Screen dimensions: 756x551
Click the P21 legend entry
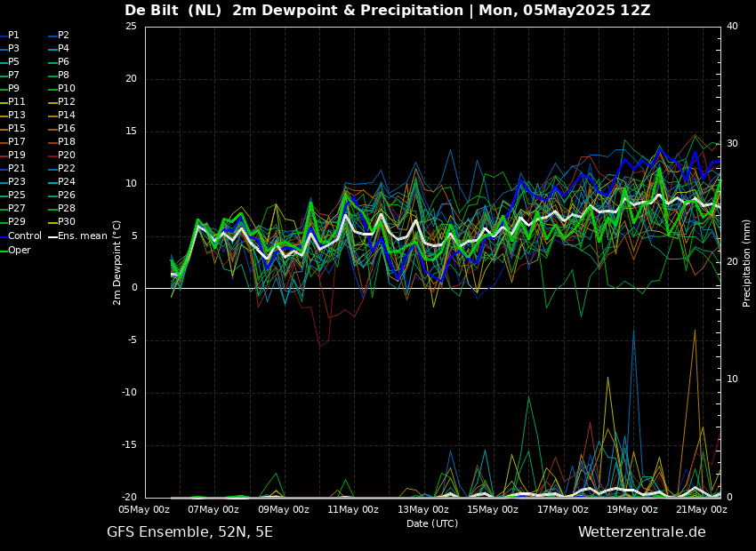click(x=17, y=169)
